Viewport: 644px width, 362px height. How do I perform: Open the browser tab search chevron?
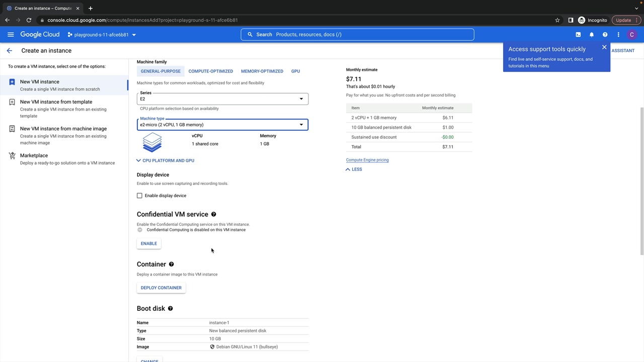(x=636, y=8)
